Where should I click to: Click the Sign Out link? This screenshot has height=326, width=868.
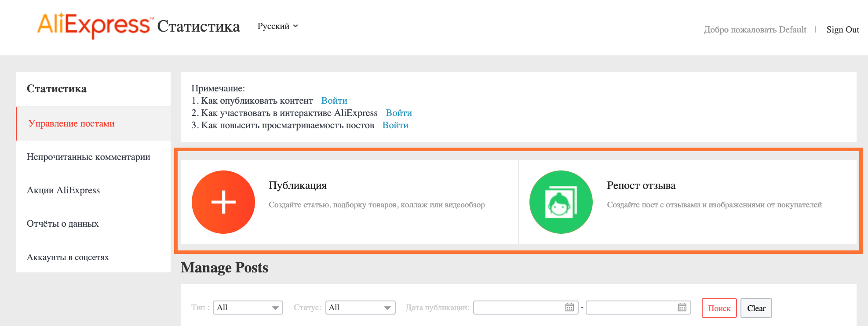point(842,29)
